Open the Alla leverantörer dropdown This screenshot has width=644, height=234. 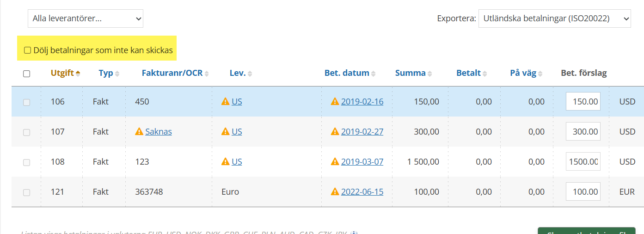pyautogui.click(x=86, y=18)
